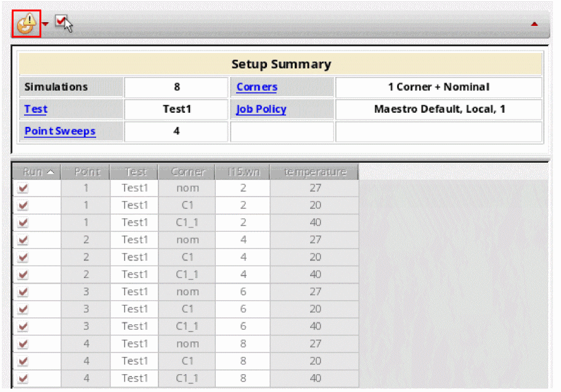Uncheck run for point 3 nom corner
This screenshot has width=561, height=392.
[x=23, y=292]
